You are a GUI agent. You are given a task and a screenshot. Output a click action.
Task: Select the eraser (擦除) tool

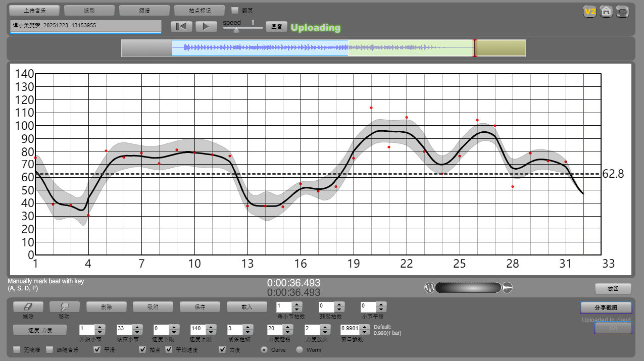coord(28,306)
